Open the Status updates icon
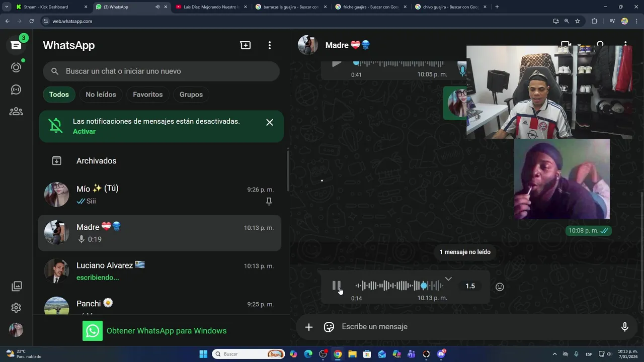This screenshot has width=644, height=362. (16, 67)
